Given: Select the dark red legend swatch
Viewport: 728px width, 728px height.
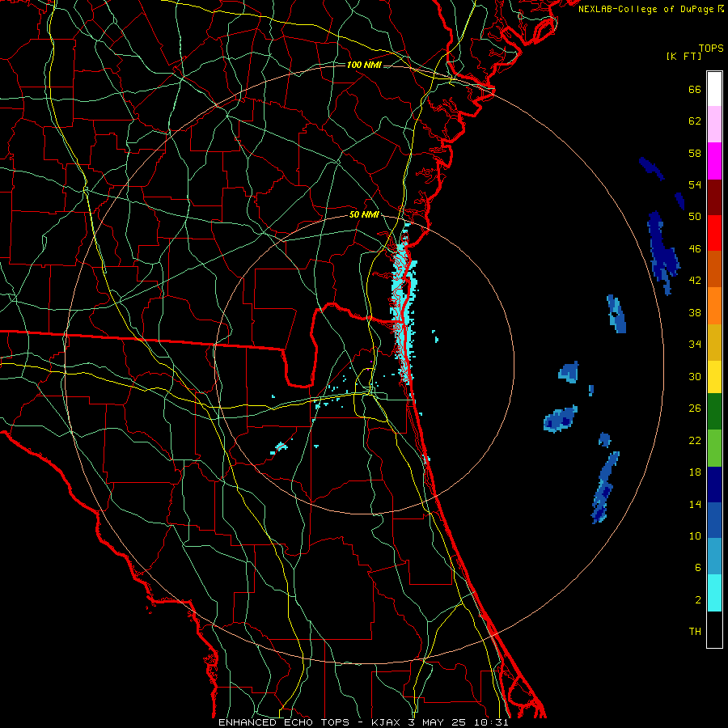Looking at the screenshot, I should coord(714,197).
